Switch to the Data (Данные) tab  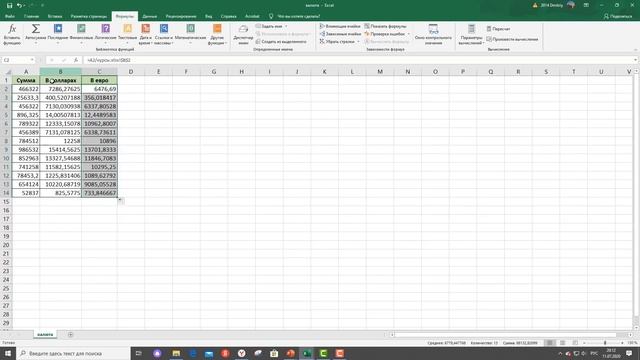click(x=149, y=16)
